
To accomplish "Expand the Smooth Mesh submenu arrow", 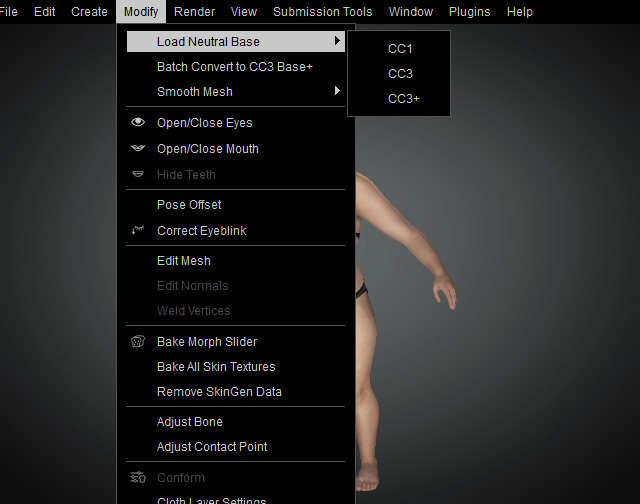I will click(x=338, y=92).
